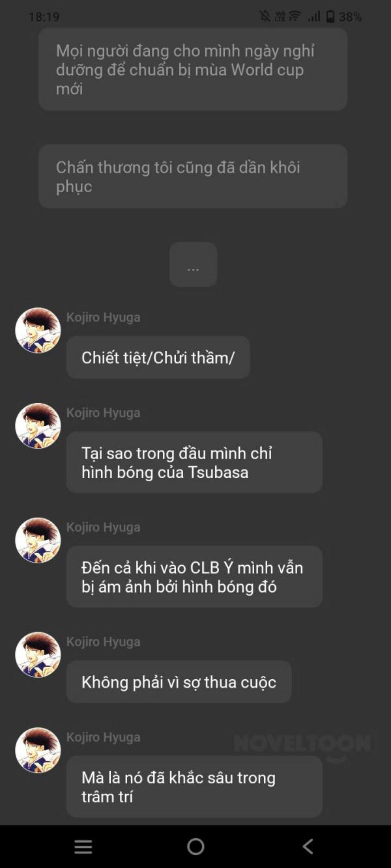Tap the cellular signal strength icon
The width and height of the screenshot is (391, 868).
314,17
